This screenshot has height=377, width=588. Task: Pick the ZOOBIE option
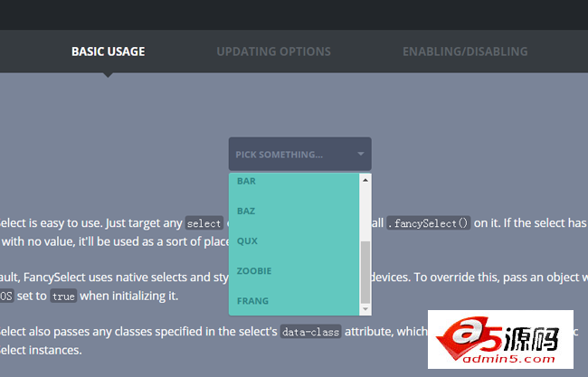coord(294,271)
